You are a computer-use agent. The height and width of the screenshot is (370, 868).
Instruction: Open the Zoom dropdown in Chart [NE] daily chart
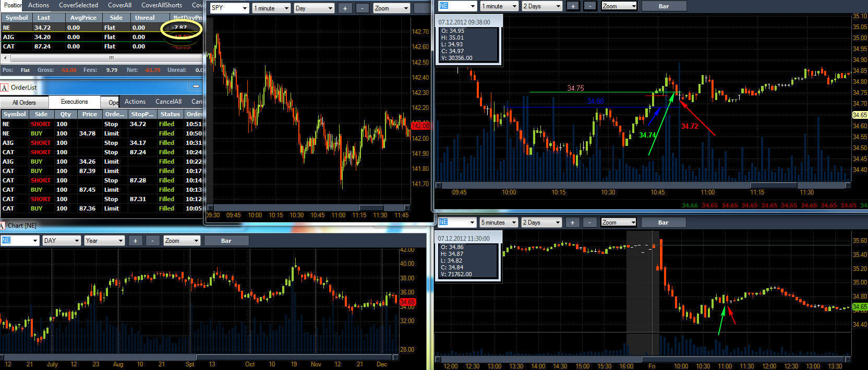(x=182, y=241)
